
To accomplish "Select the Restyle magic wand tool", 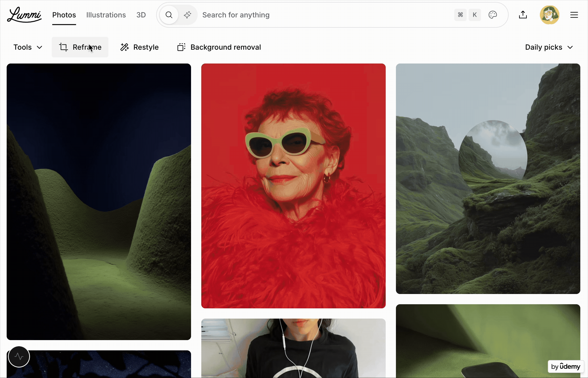I will pyautogui.click(x=140, y=47).
